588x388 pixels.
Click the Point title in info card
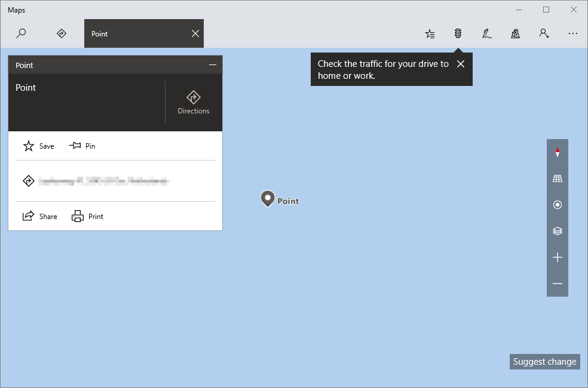coord(26,88)
